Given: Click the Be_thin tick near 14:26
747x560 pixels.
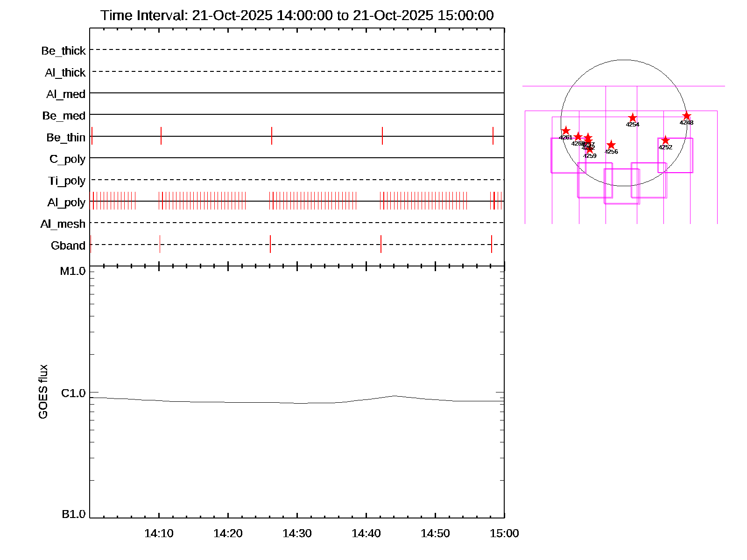Looking at the screenshot, I should [x=272, y=136].
